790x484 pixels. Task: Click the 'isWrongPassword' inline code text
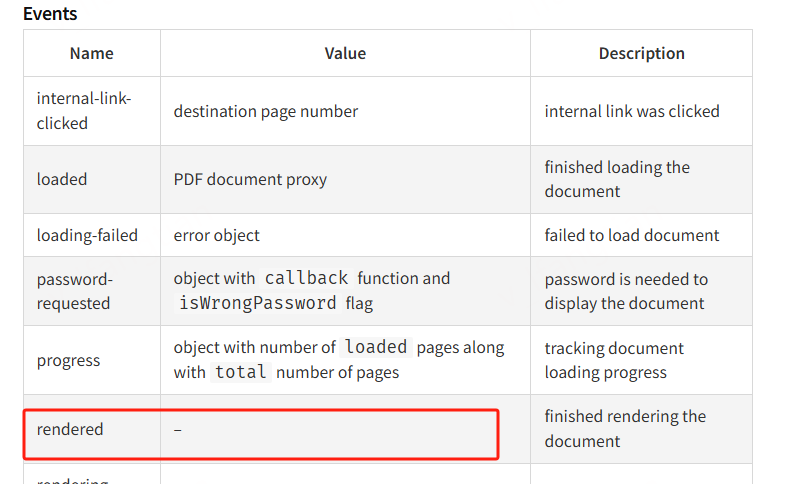click(x=257, y=303)
